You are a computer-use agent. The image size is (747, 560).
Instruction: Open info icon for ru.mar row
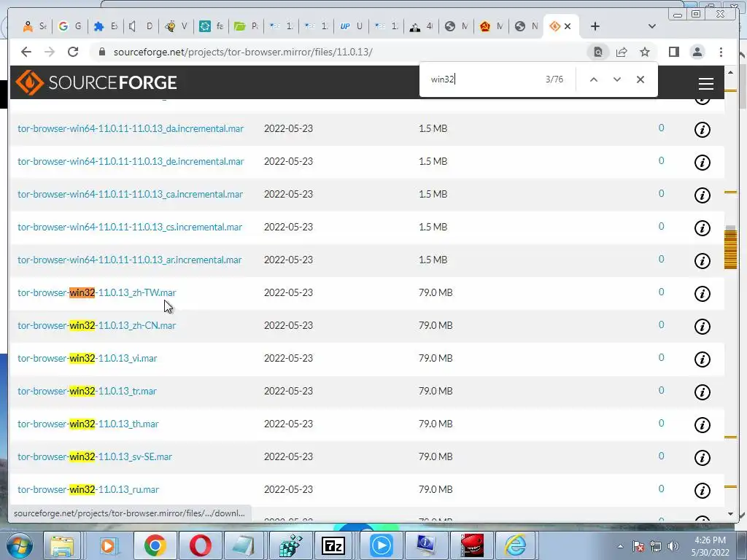[703, 491]
